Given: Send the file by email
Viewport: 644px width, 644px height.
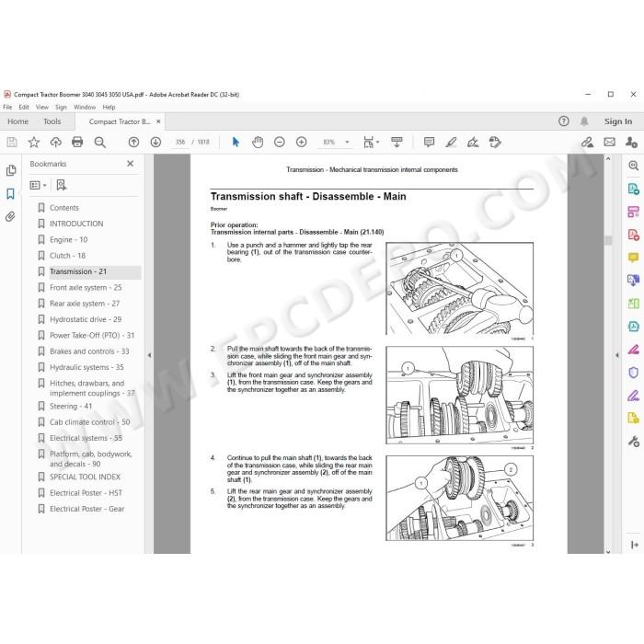Looking at the screenshot, I should (609, 142).
